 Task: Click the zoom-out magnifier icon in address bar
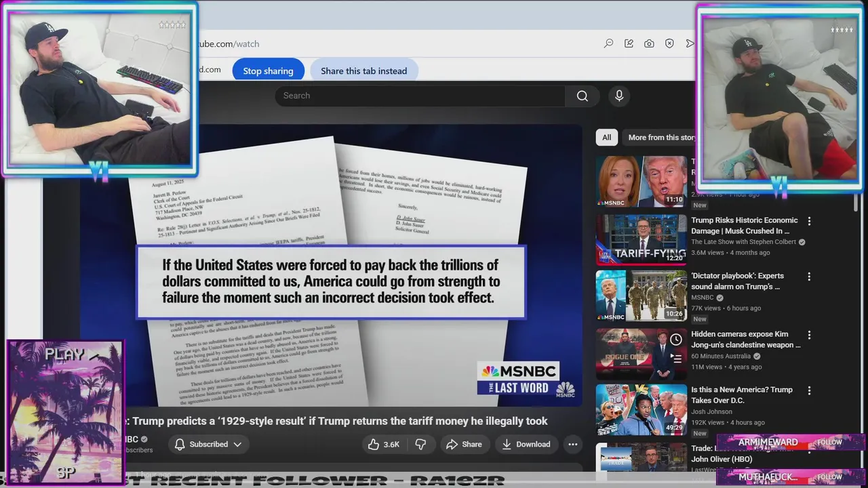point(609,43)
